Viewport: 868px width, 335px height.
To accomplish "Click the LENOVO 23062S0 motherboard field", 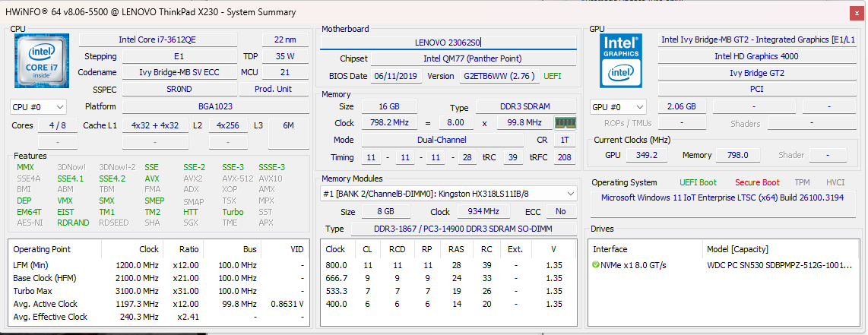I will click(448, 42).
